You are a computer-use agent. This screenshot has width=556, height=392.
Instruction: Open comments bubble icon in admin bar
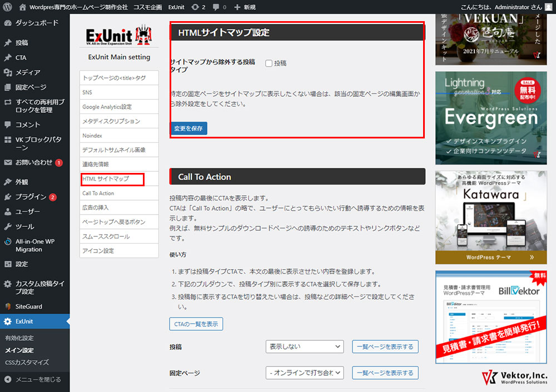(216, 7)
